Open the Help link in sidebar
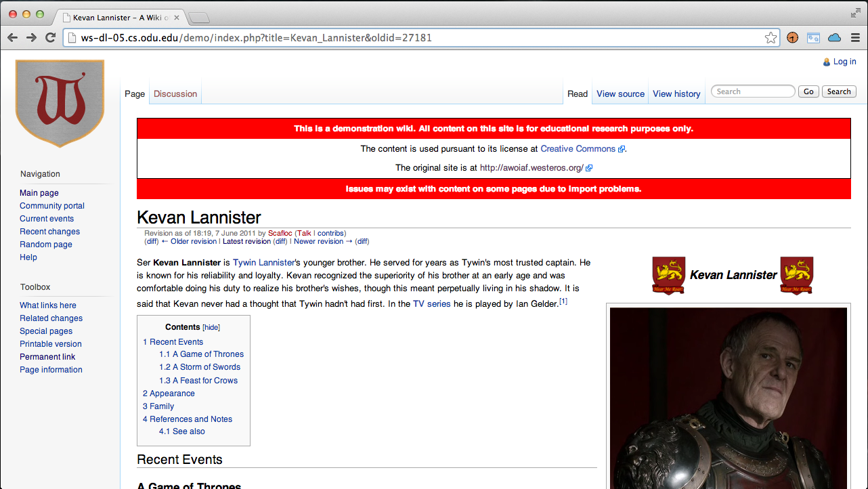Image resolution: width=868 pixels, height=489 pixels. coord(28,257)
